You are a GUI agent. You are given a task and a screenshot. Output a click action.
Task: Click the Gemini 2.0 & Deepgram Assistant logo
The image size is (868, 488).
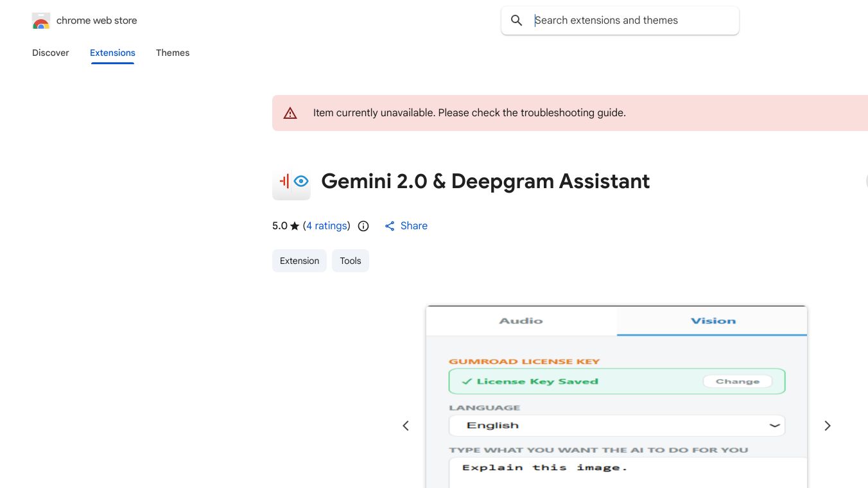(291, 182)
